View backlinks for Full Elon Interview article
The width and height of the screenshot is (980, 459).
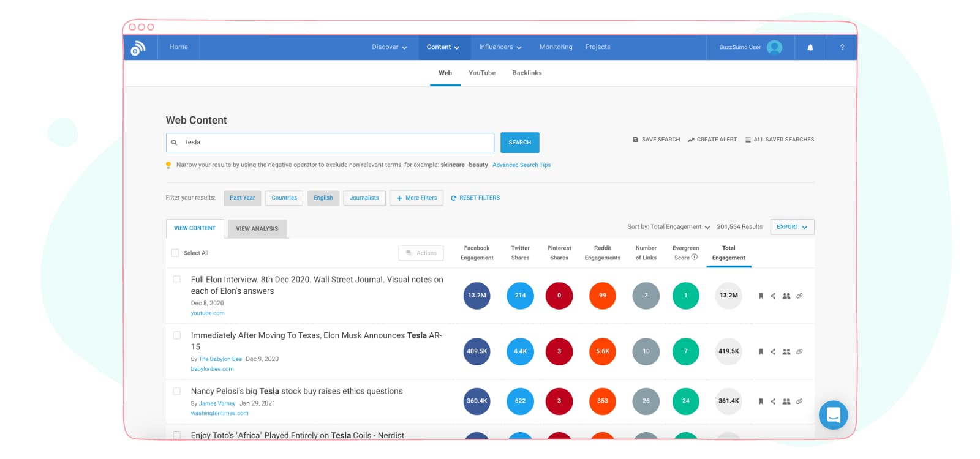point(799,296)
